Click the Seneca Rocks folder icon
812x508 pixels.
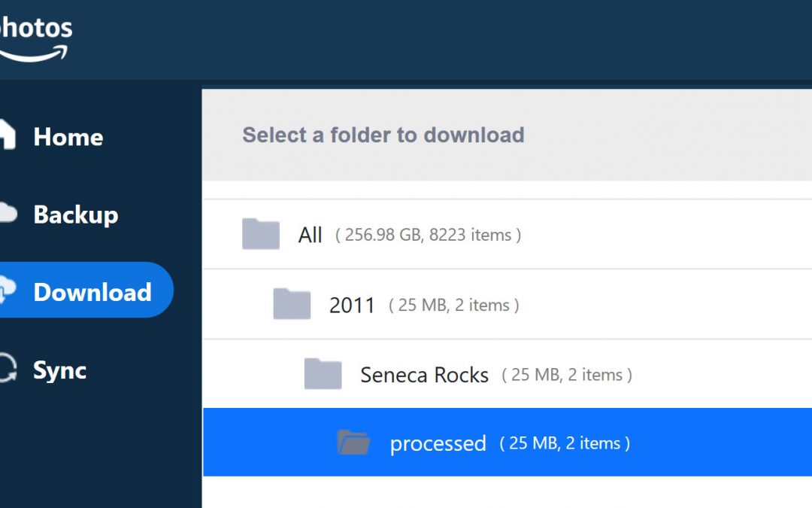tap(323, 374)
